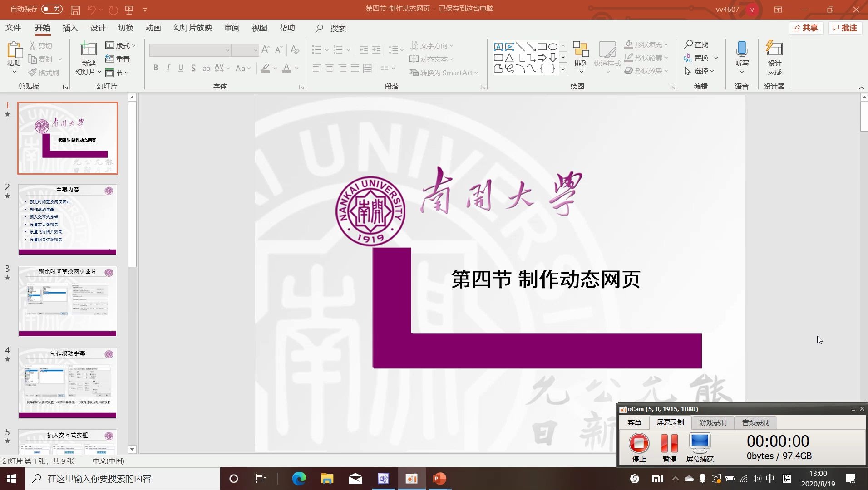Click the Underline U icon
The width and height of the screenshot is (868, 490).
[x=181, y=68]
